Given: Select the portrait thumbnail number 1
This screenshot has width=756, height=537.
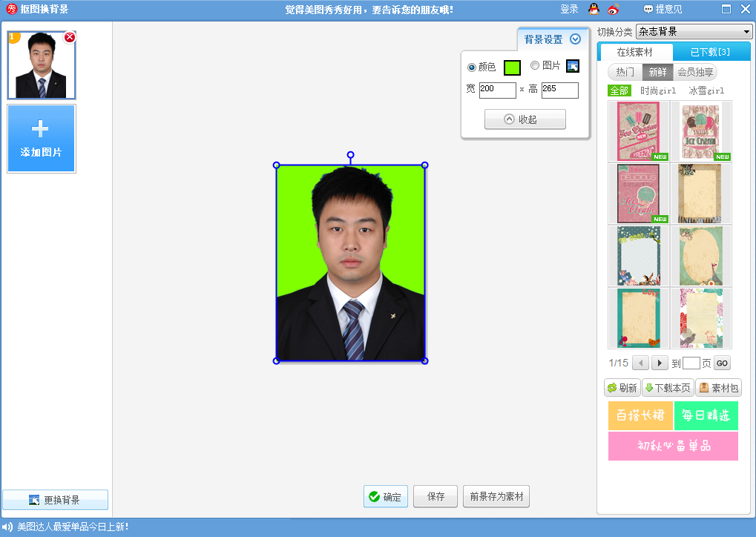Looking at the screenshot, I should [x=42, y=65].
